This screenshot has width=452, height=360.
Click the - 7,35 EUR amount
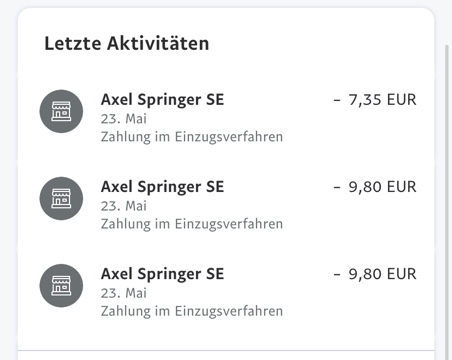(x=375, y=100)
